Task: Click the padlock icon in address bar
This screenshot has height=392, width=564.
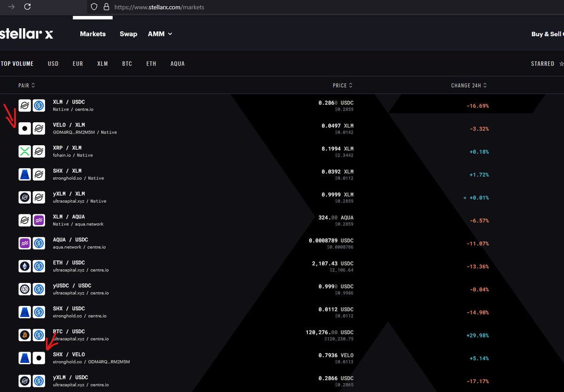Action: [106, 7]
